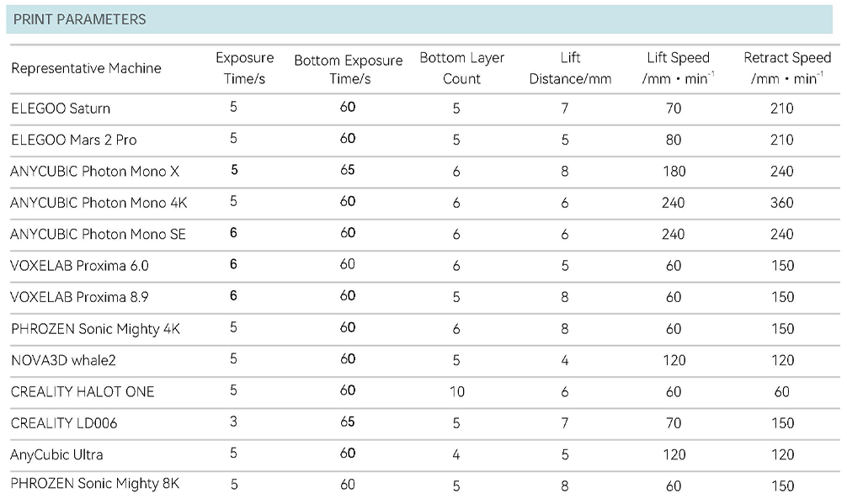Image resolution: width=847 pixels, height=504 pixels.
Task: Select the PHROZEN Sonic Mighty 8K name
Action: coord(95,484)
